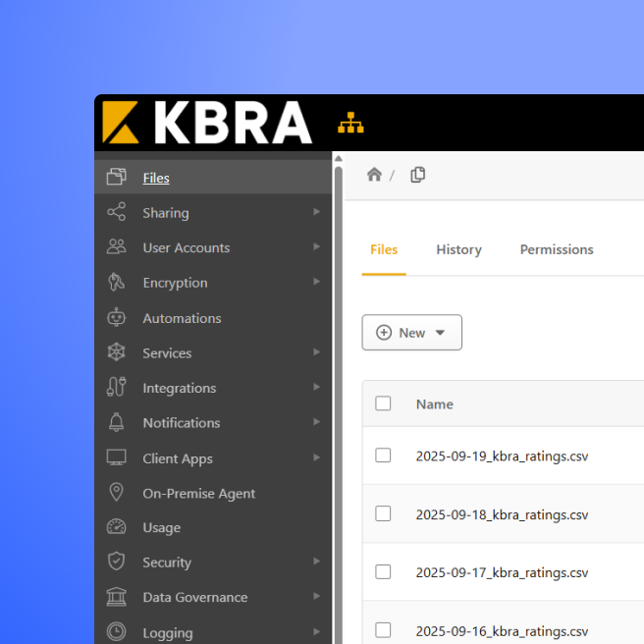Click the Logging clock icon

(116, 631)
